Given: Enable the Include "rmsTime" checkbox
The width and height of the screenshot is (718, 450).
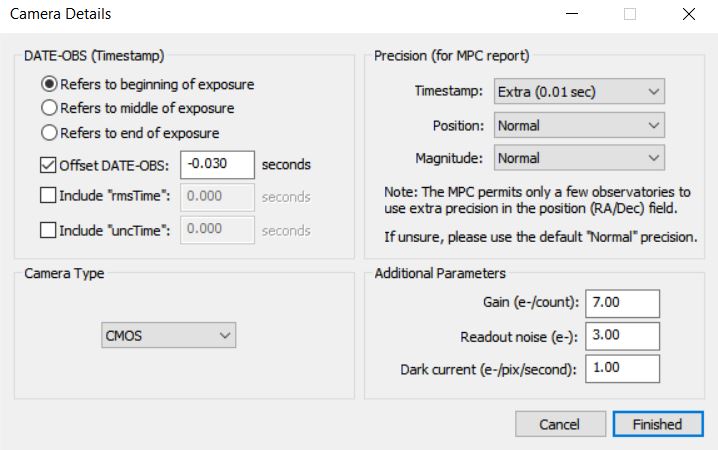Looking at the screenshot, I should tap(49, 197).
